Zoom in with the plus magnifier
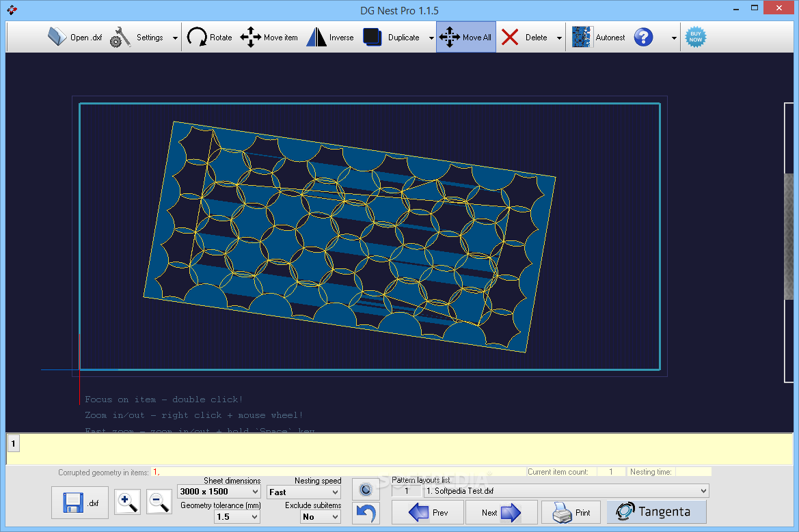Viewport: 799px width, 532px height. coord(127,503)
